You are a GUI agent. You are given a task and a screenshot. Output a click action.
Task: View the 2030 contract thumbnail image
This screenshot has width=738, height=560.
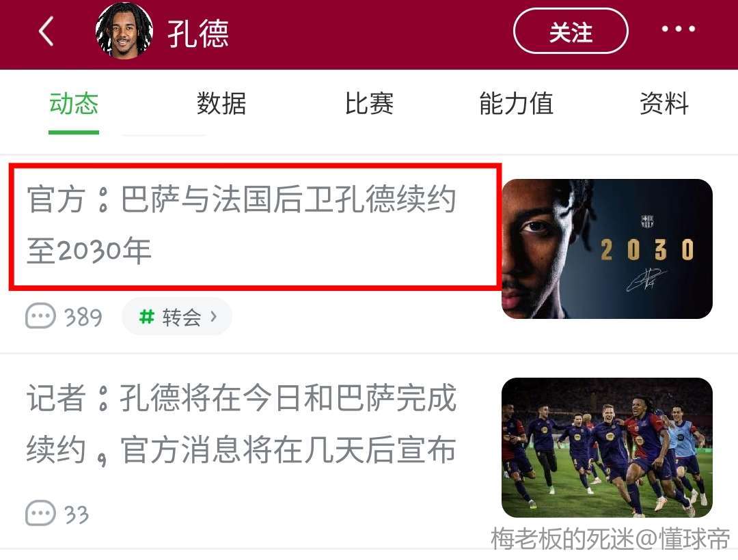(607, 249)
